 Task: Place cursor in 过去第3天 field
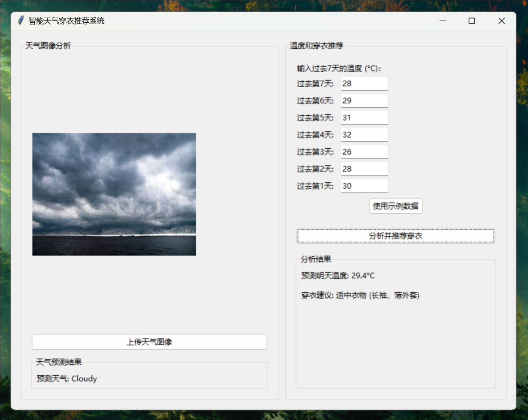coord(364,152)
